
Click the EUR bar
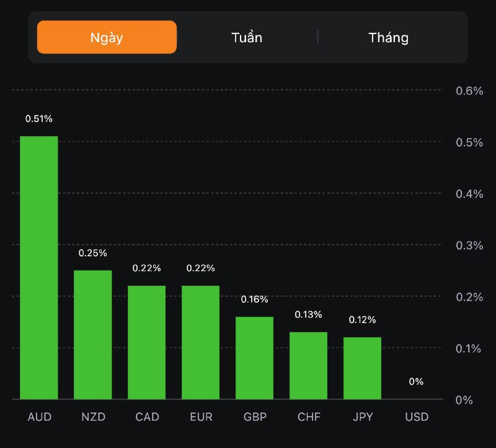coord(201,342)
